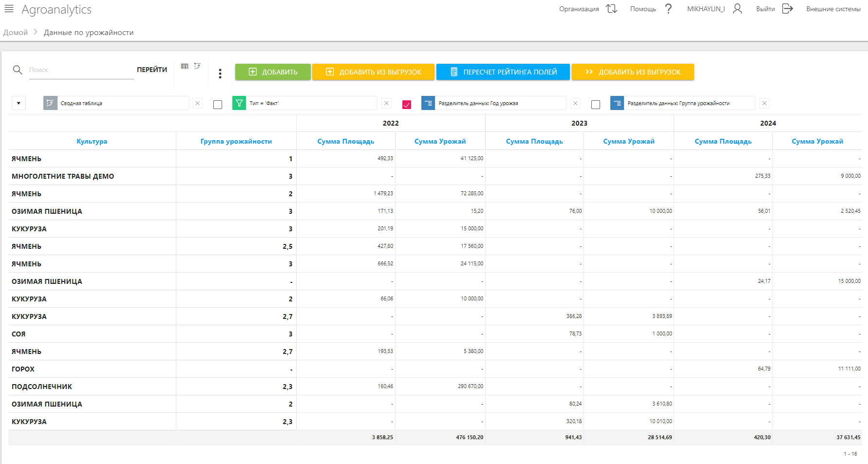The height and width of the screenshot is (464, 868).
Task: Click the Выйти logout icon
Action: coord(787,9)
